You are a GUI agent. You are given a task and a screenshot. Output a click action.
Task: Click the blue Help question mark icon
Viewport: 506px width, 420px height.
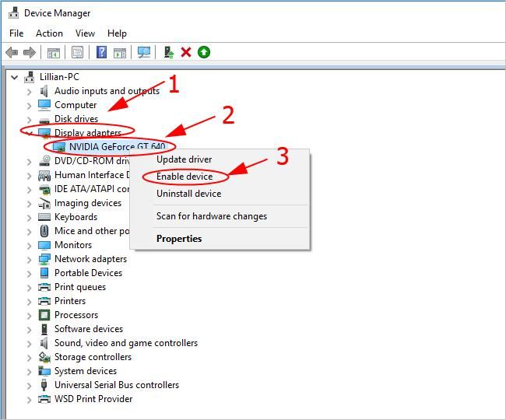101,52
